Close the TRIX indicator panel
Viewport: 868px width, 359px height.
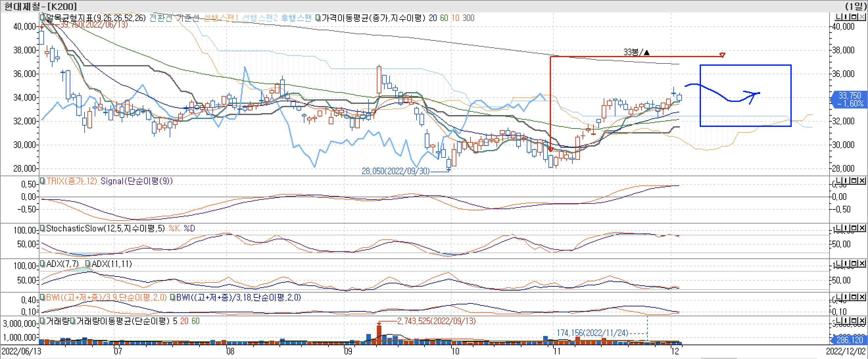(x=862, y=180)
